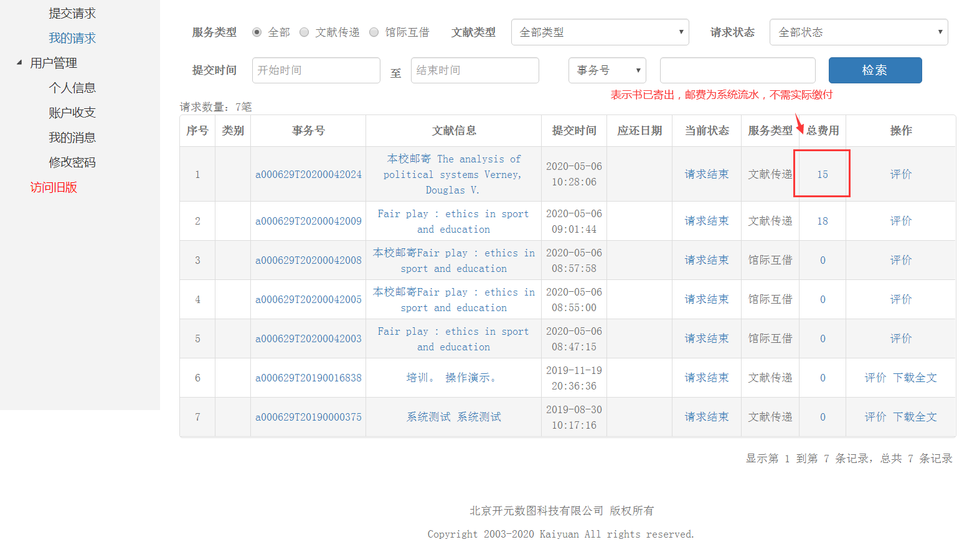Viewport: 967px width, 560px height.
Task: Choose the 馆际互借 radio option
Action: click(x=374, y=32)
